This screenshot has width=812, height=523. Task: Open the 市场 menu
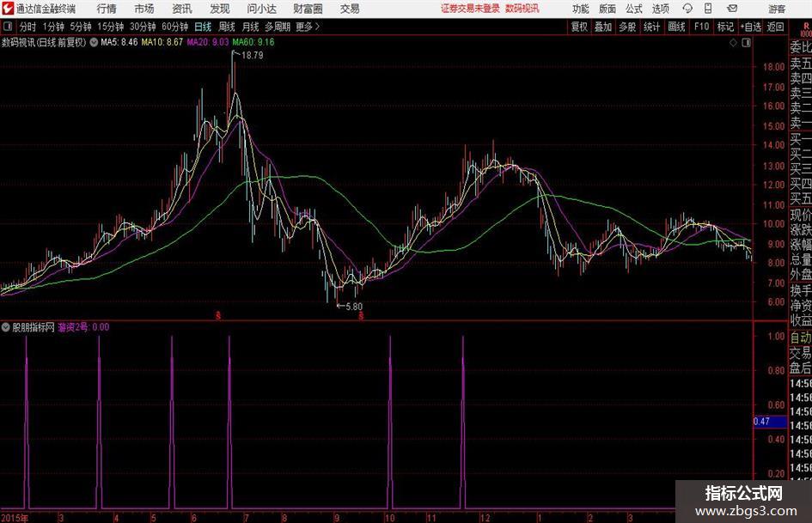click(144, 9)
